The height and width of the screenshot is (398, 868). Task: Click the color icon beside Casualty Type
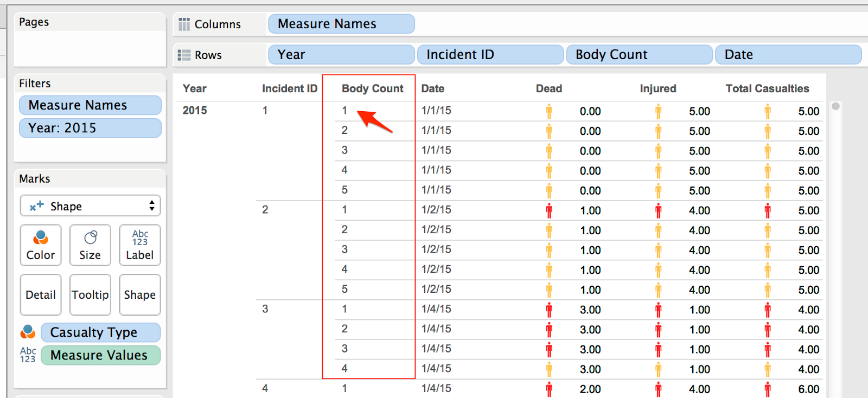[28, 332]
